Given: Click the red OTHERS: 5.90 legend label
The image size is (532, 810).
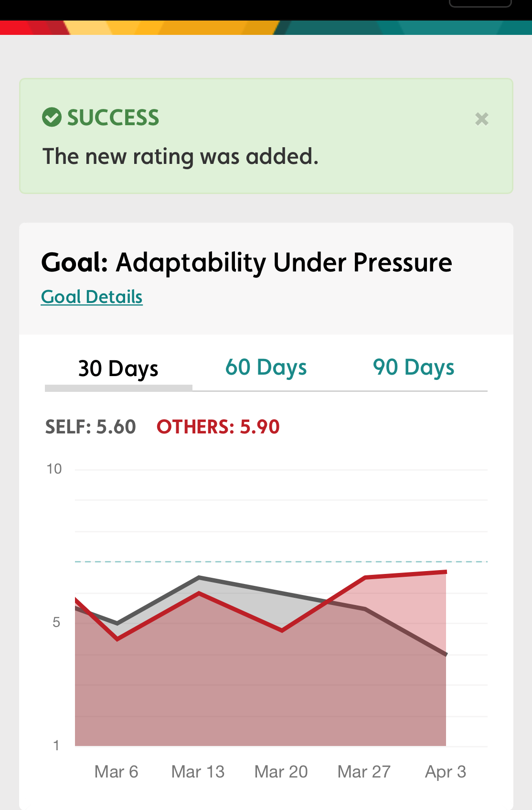Looking at the screenshot, I should pos(218,427).
